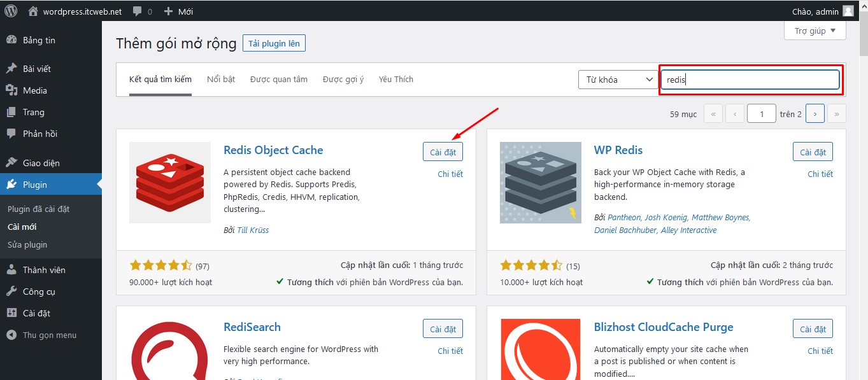The width and height of the screenshot is (868, 380).
Task: Open Giao diện appearance icon
Action: [12, 162]
